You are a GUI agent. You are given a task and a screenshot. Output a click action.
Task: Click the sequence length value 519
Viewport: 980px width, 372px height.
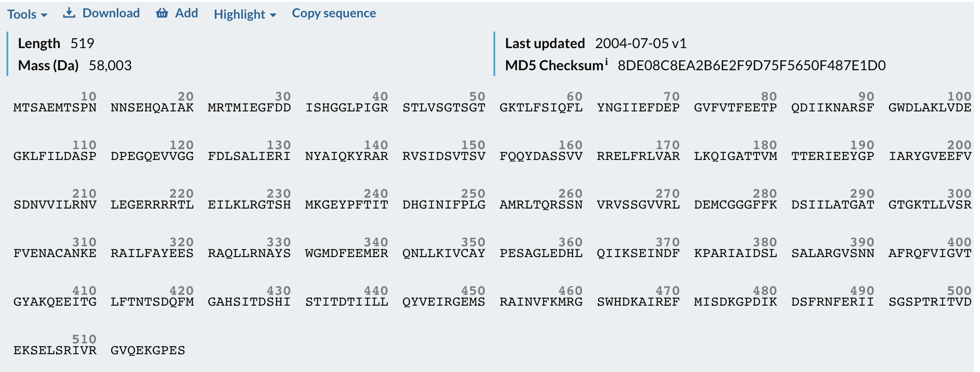click(82, 43)
